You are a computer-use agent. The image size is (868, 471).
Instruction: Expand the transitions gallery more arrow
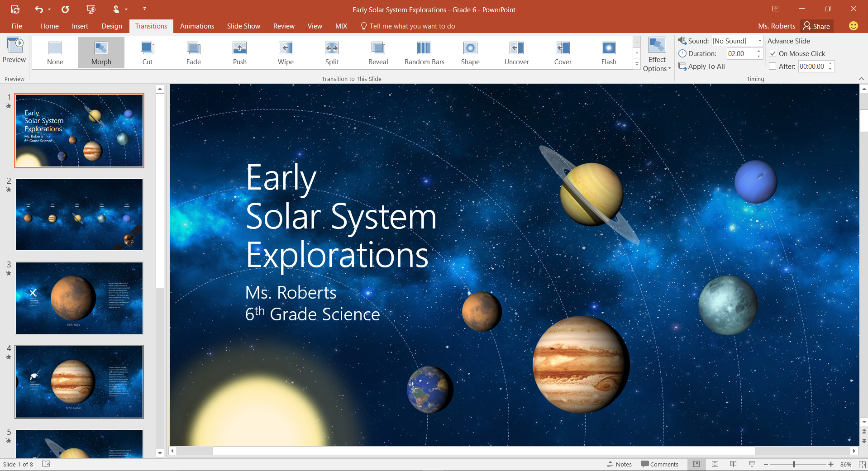(x=637, y=65)
